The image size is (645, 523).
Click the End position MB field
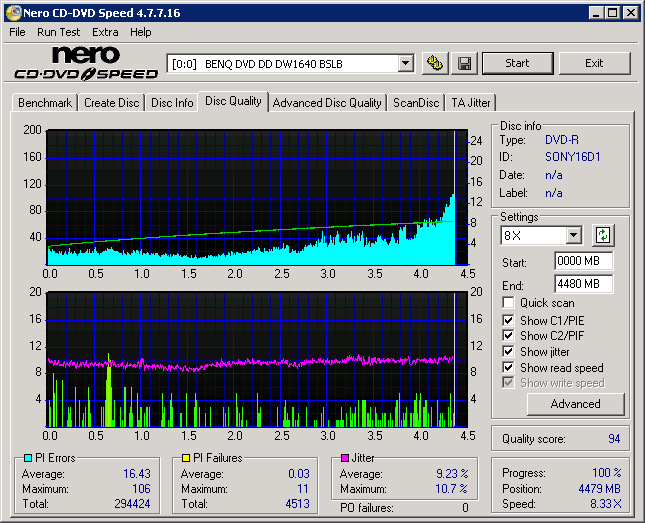tap(583, 283)
